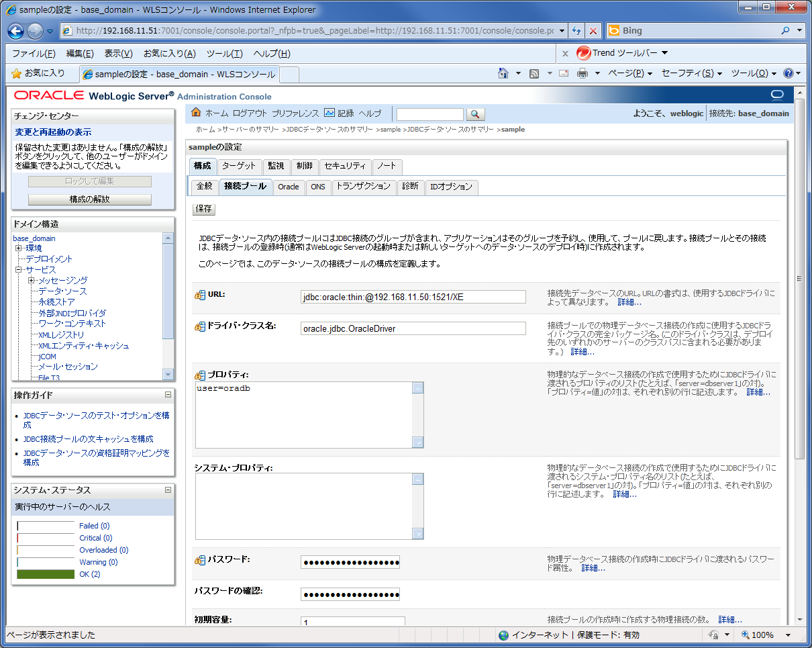Click the restart icon beside ドライバ・クラス名

pyautogui.click(x=200, y=326)
